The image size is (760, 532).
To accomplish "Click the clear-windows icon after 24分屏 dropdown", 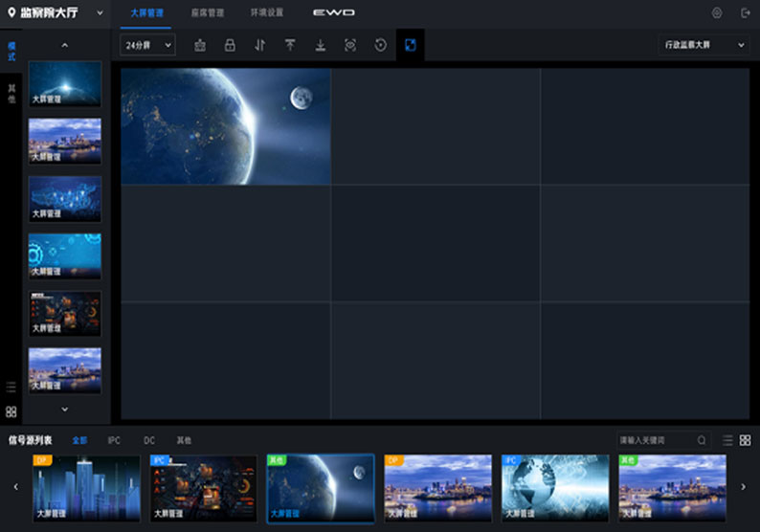I will pyautogui.click(x=200, y=45).
